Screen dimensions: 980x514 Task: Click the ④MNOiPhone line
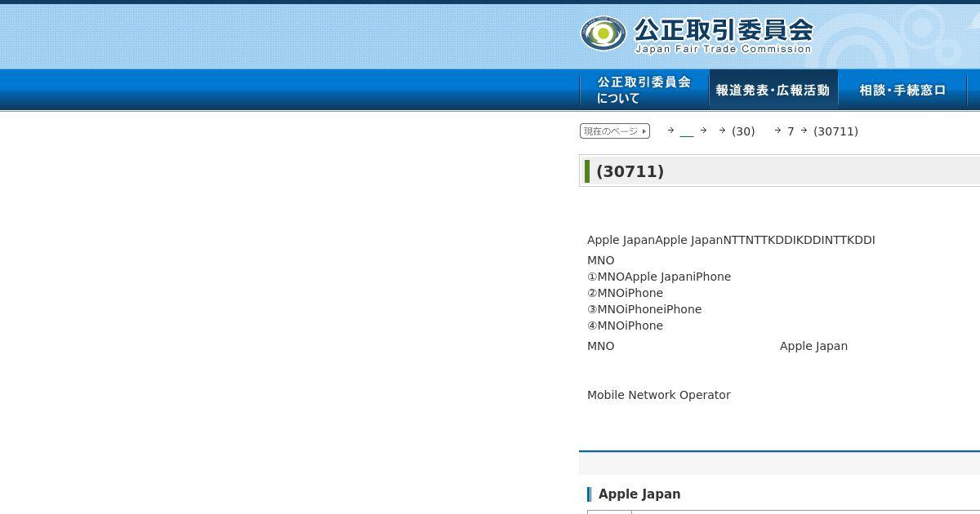click(625, 326)
